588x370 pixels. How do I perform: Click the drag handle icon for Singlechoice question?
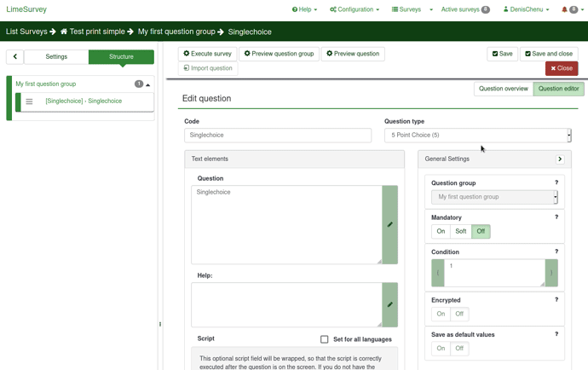[x=29, y=101]
